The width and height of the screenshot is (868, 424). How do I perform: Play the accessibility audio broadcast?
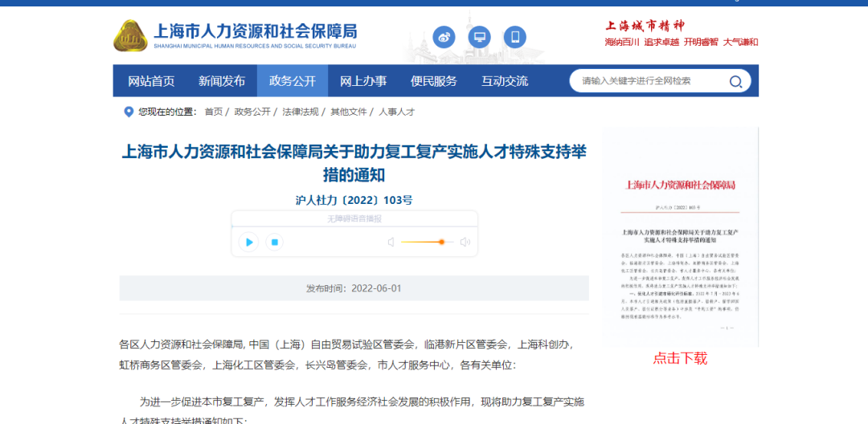pyautogui.click(x=249, y=242)
